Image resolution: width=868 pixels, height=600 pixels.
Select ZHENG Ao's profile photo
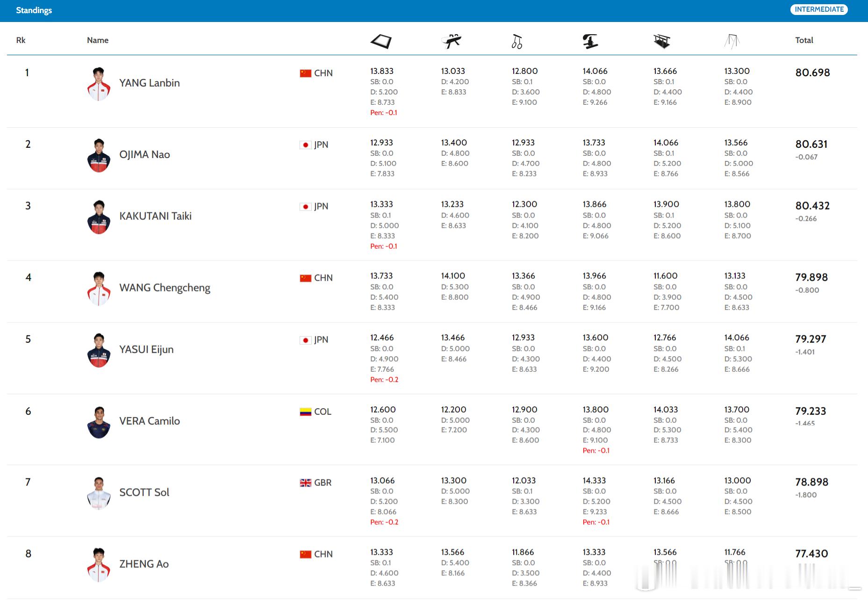pyautogui.click(x=99, y=565)
